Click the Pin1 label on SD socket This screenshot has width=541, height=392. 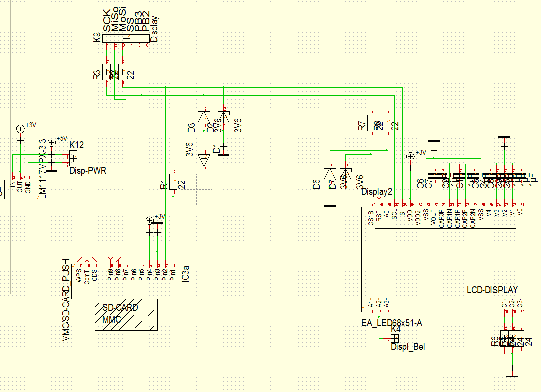pos(173,275)
